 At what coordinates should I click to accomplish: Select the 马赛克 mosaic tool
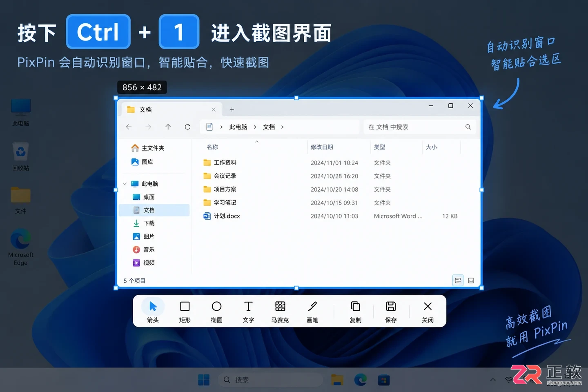click(280, 312)
